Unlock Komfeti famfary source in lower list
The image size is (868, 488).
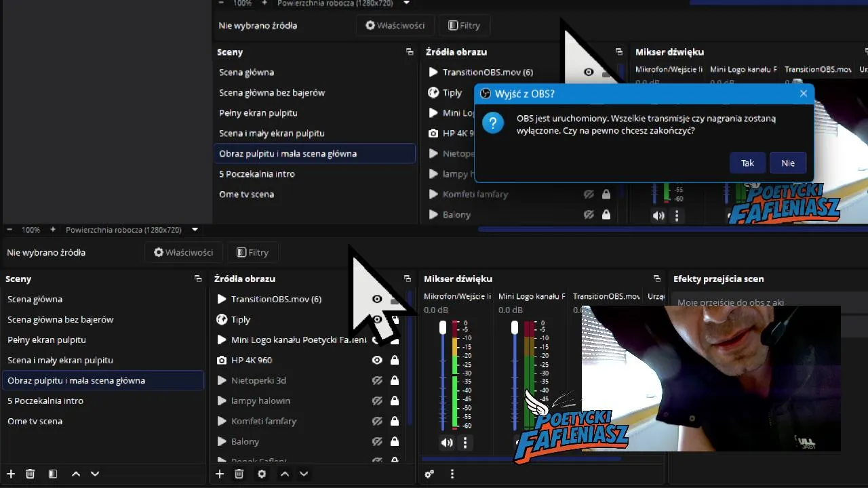[395, 421]
